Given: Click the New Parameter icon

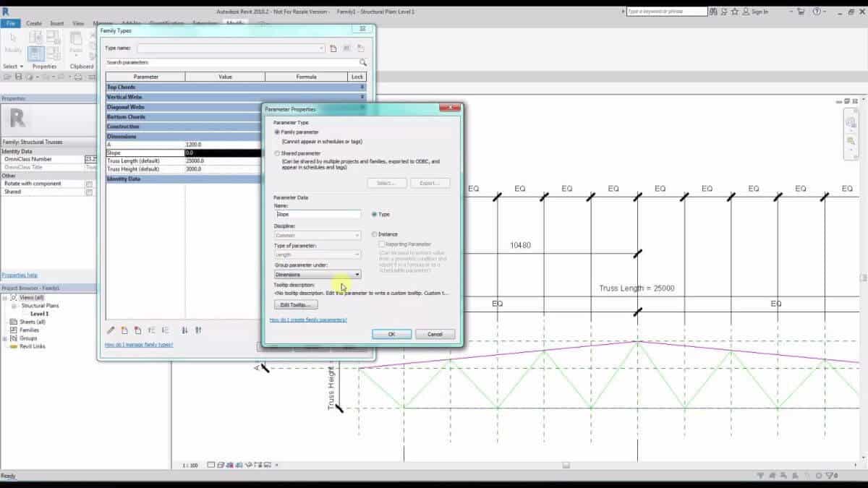Looking at the screenshot, I should pyautogui.click(x=124, y=330).
